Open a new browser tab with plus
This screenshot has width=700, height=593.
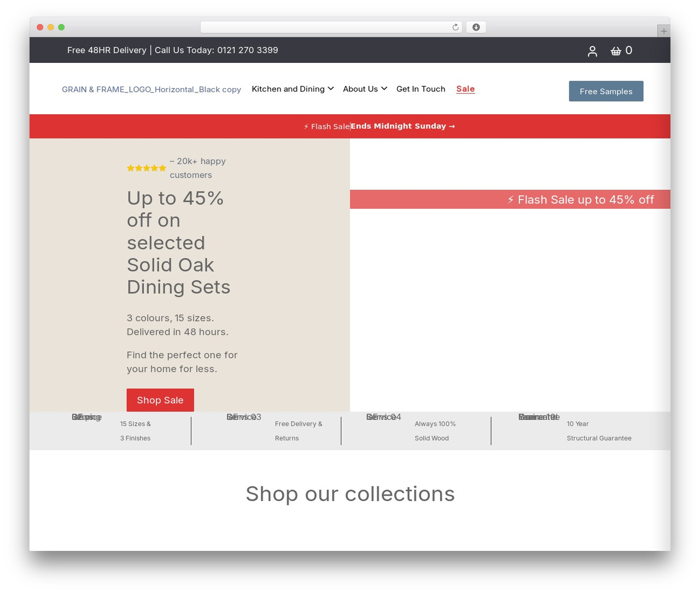pos(663,31)
